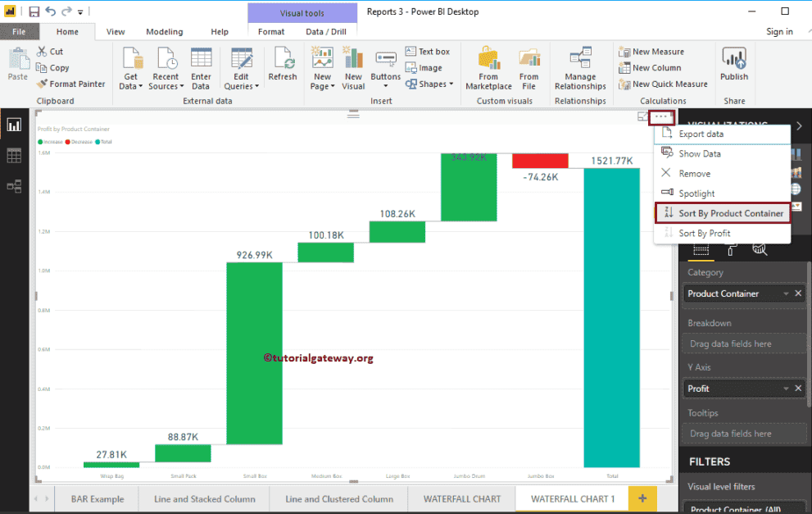Open the BAR Example page tab
Viewport: 812px width, 514px height.
click(98, 499)
